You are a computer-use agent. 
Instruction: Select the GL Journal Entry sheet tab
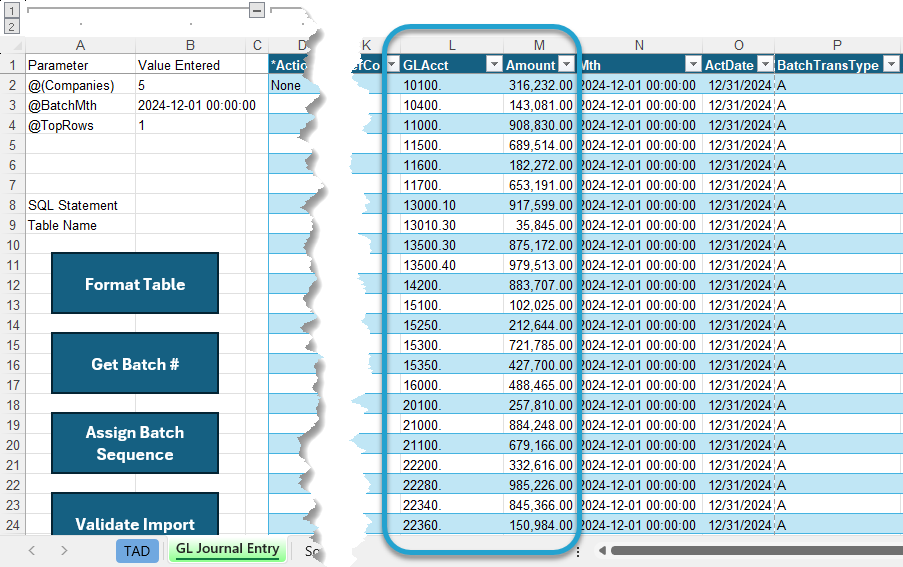click(227, 550)
